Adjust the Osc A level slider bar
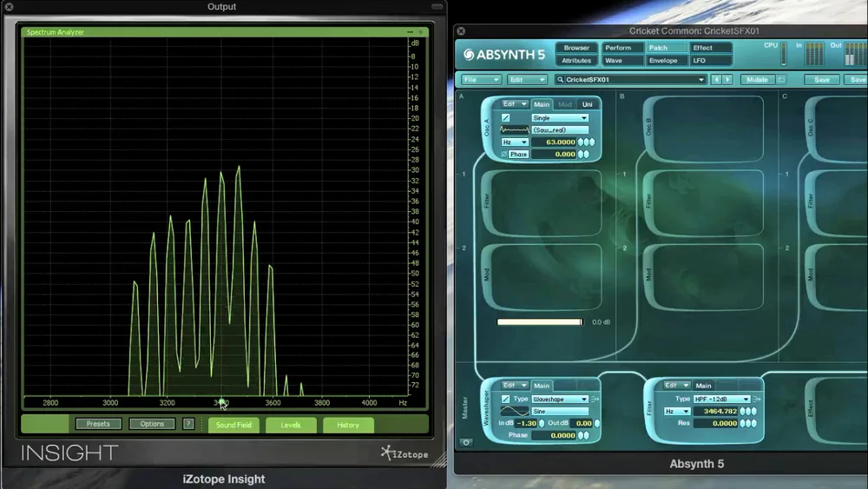 tap(540, 321)
